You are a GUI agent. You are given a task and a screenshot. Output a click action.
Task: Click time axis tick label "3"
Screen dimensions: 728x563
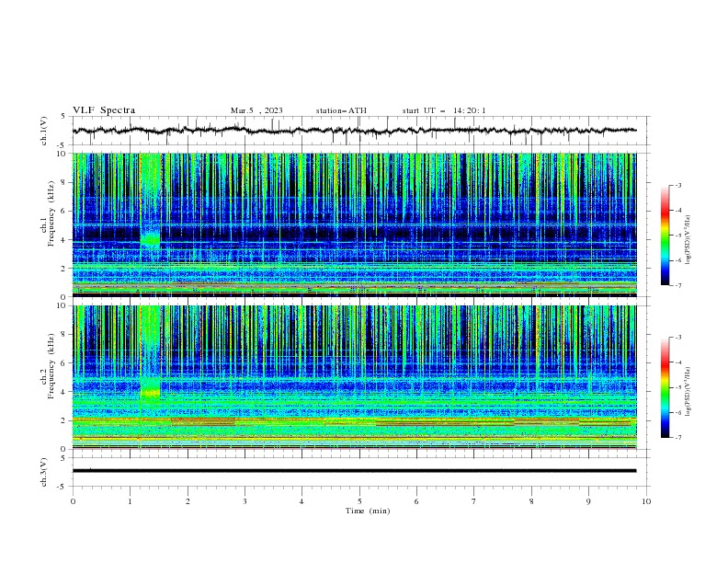pyautogui.click(x=245, y=501)
